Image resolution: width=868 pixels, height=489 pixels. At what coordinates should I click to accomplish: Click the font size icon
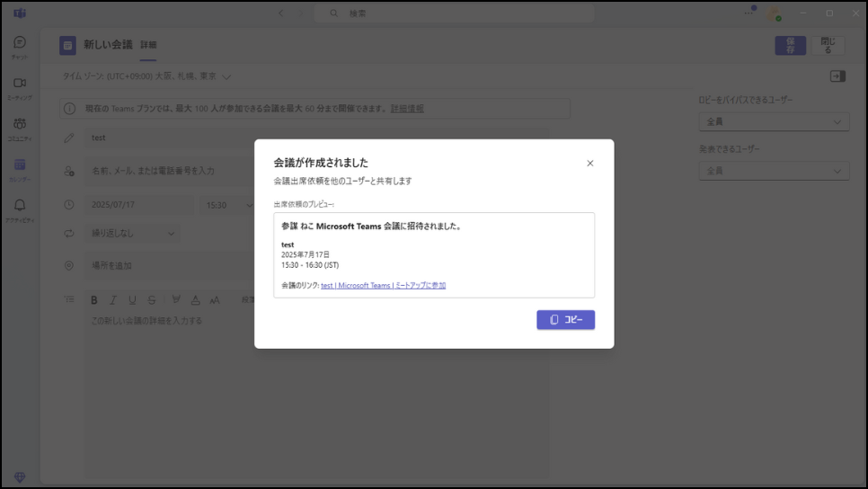(x=215, y=300)
